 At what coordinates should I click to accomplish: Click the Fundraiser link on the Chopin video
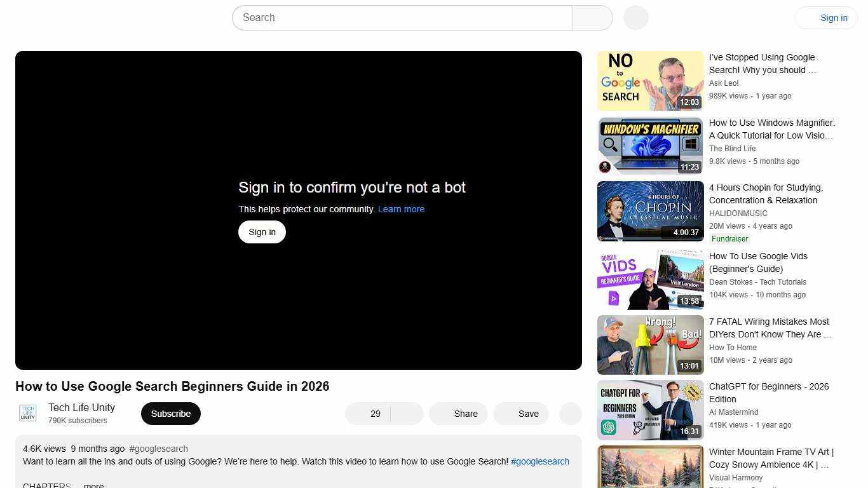tap(729, 238)
